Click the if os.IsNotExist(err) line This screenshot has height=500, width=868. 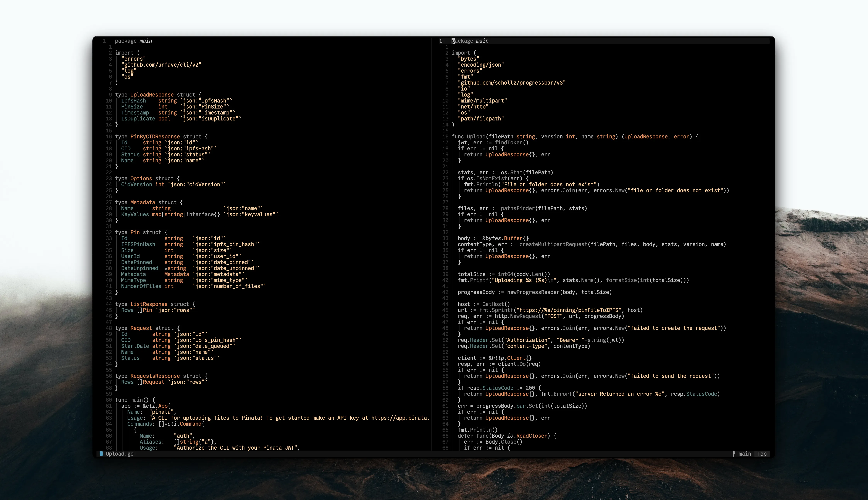tap(493, 178)
